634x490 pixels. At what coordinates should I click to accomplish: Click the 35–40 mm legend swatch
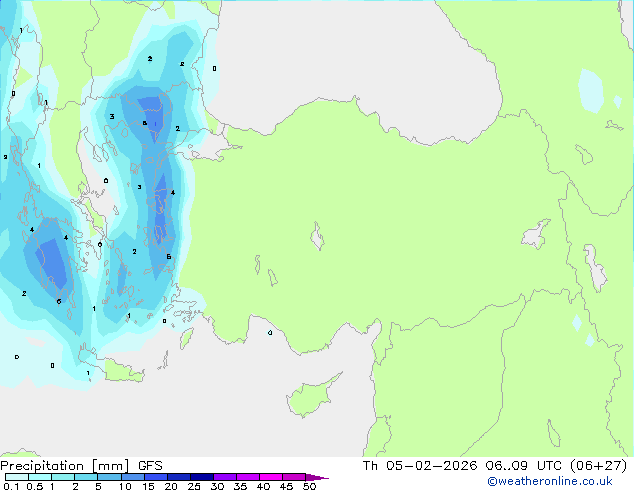248,477
